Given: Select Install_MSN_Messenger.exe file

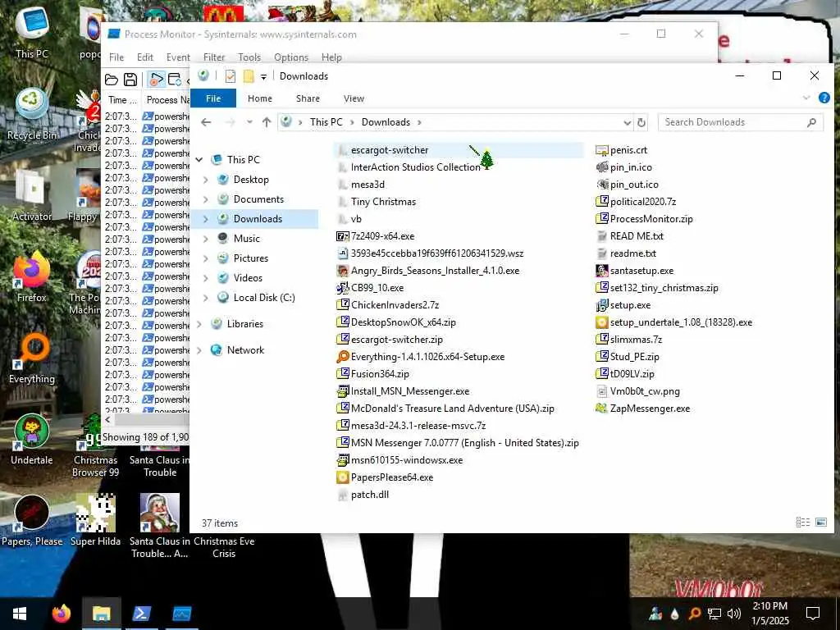Looking at the screenshot, I should [x=410, y=391].
